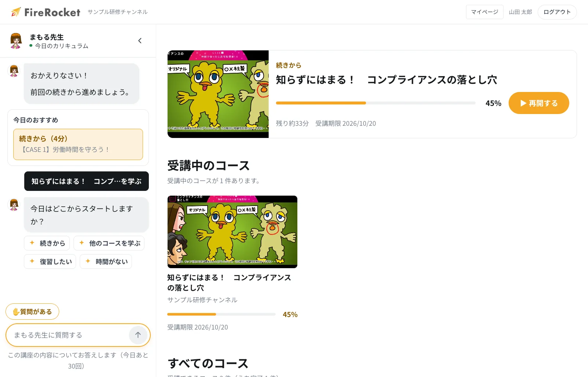The width and height of the screenshot is (588, 377).
Task: Click 残り約33分 in the top card
Action: coord(292,124)
